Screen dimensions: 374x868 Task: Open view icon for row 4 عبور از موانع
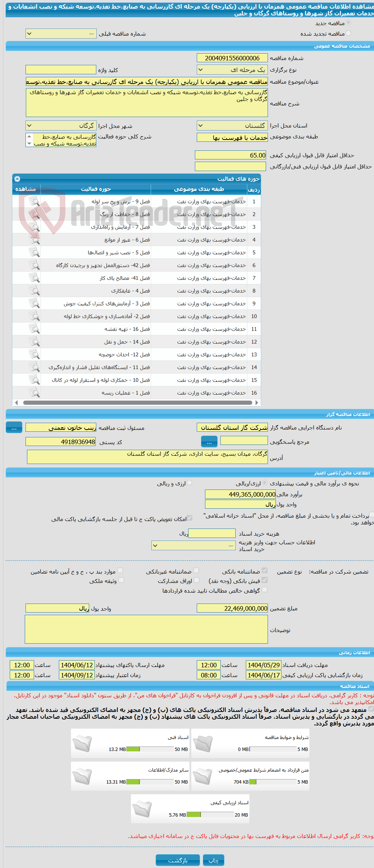[34, 240]
